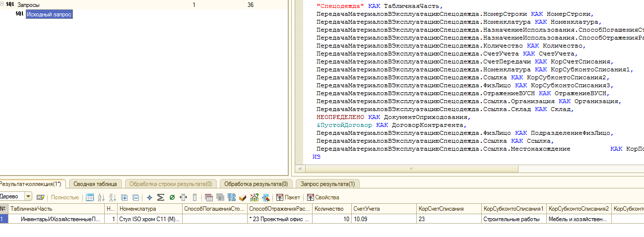This screenshot has height=237, width=644.
Task: Click the red-header table icon
Action: point(208,197)
